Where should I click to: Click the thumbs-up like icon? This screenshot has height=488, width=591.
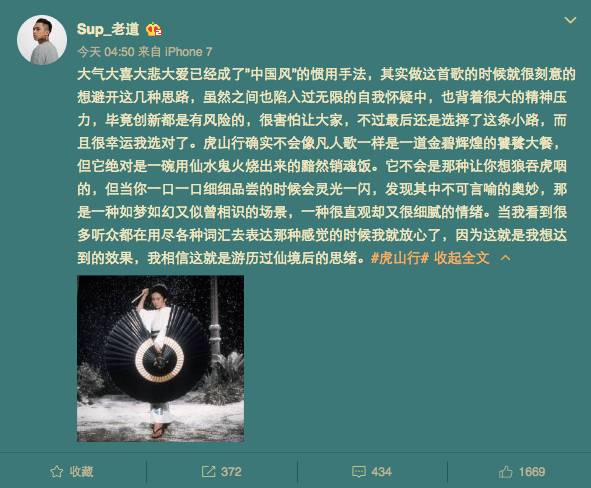(x=506, y=472)
